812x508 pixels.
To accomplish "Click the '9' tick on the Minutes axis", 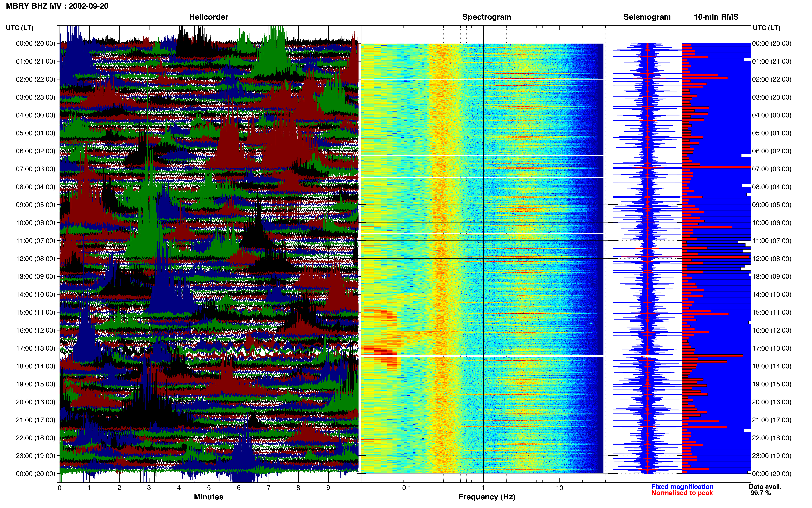I will [x=328, y=488].
